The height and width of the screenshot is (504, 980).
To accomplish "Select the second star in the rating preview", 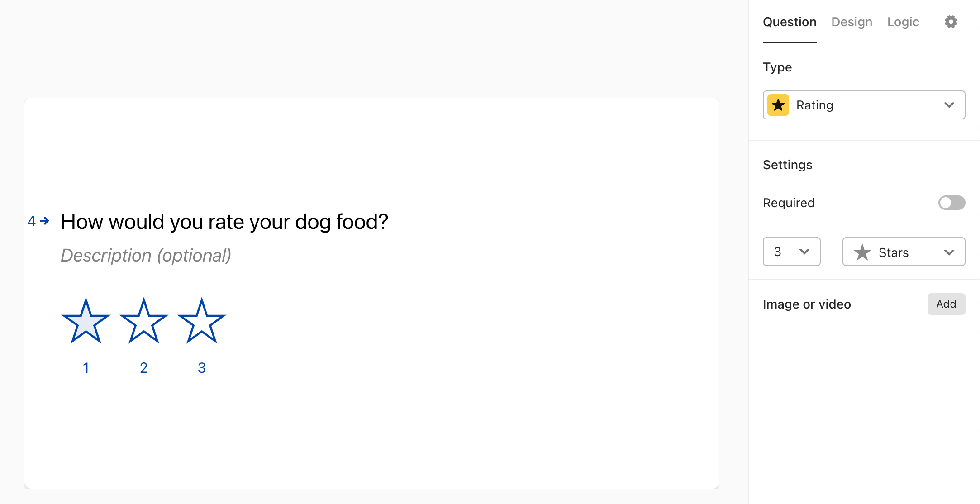I will pyautogui.click(x=144, y=321).
